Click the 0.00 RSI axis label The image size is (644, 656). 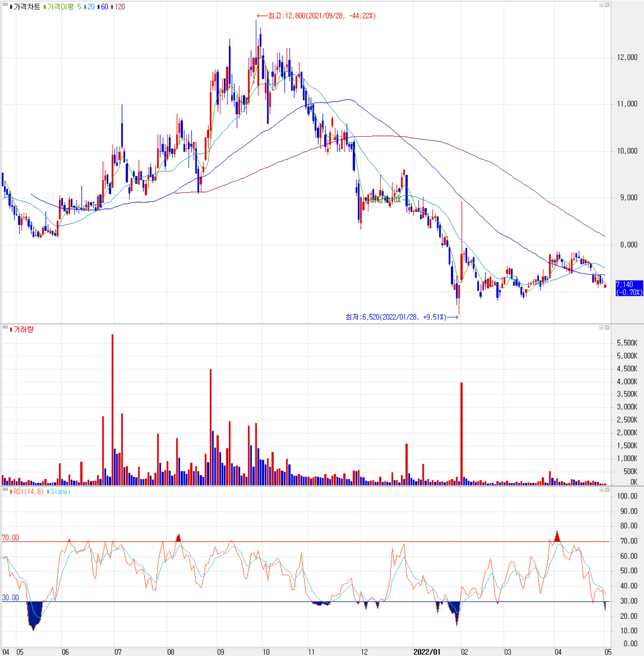click(x=631, y=644)
